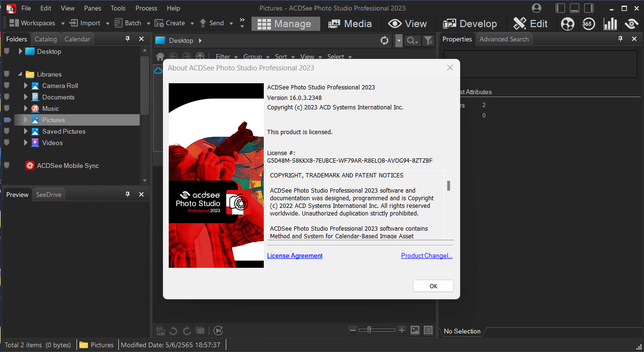Viewport: 644px width, 352px height.
Task: Expand the Camera Roll folder tree node
Action: (26, 86)
